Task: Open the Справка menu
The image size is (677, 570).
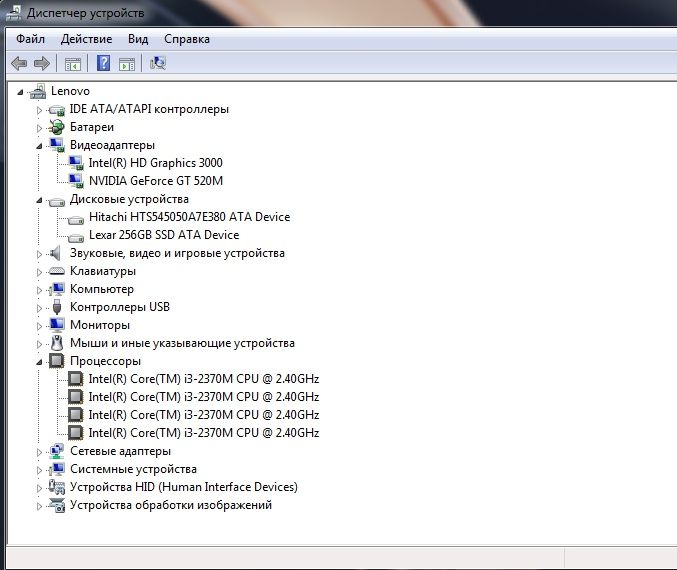Action: point(187,39)
